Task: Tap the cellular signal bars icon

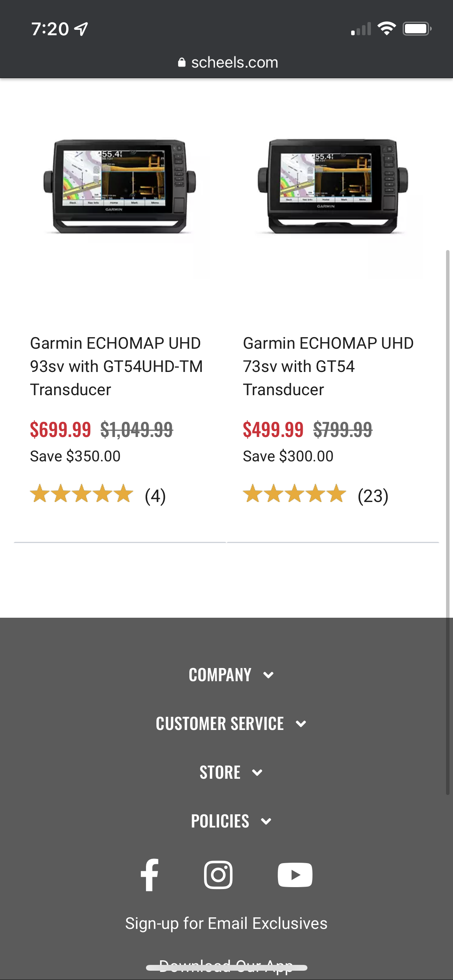Action: (x=361, y=29)
